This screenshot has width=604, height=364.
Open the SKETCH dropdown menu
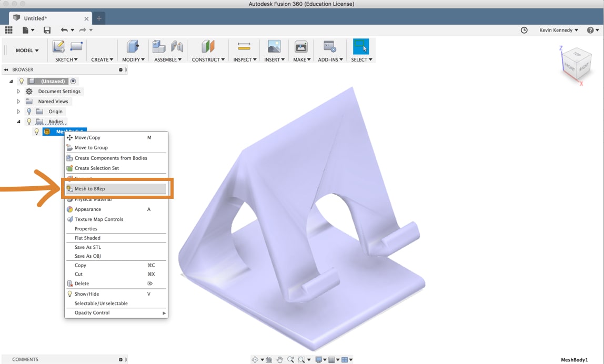pyautogui.click(x=66, y=60)
